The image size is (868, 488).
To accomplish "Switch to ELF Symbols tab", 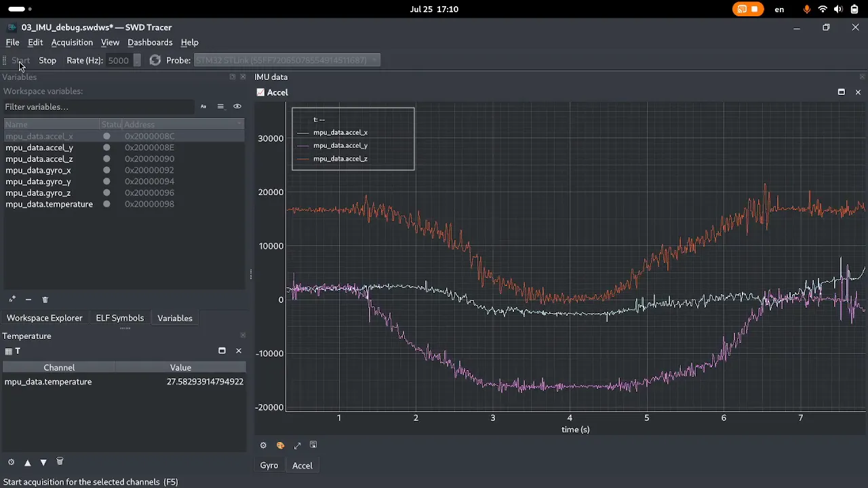I will (120, 318).
